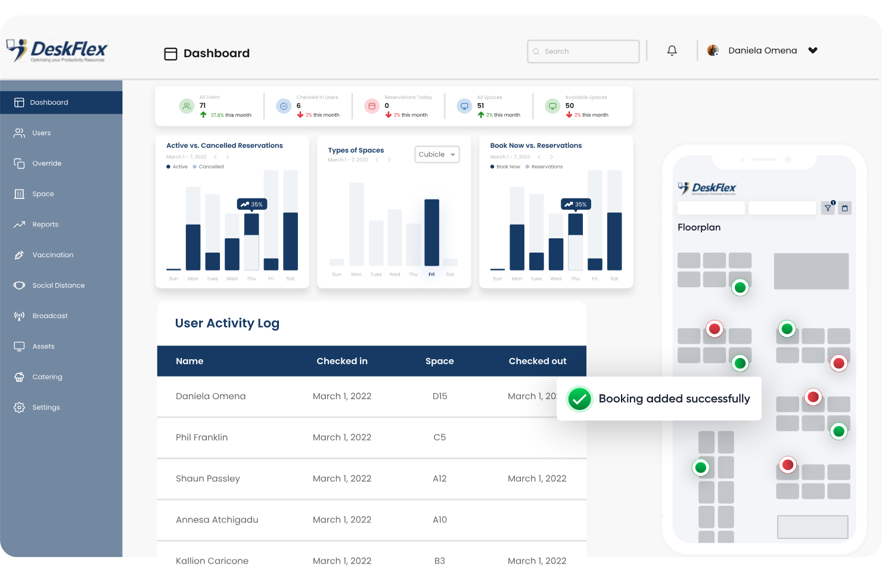Open the notifications bell
882x588 pixels.
672,51
